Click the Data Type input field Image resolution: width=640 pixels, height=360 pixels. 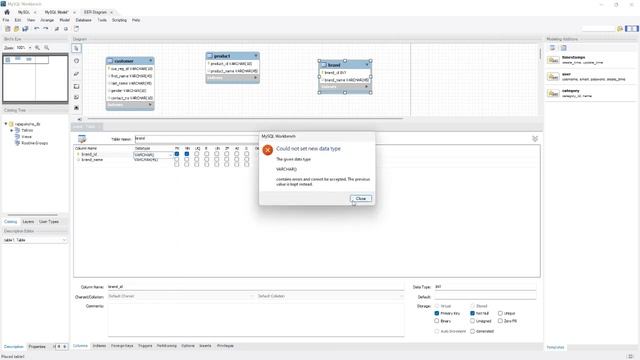click(485, 287)
